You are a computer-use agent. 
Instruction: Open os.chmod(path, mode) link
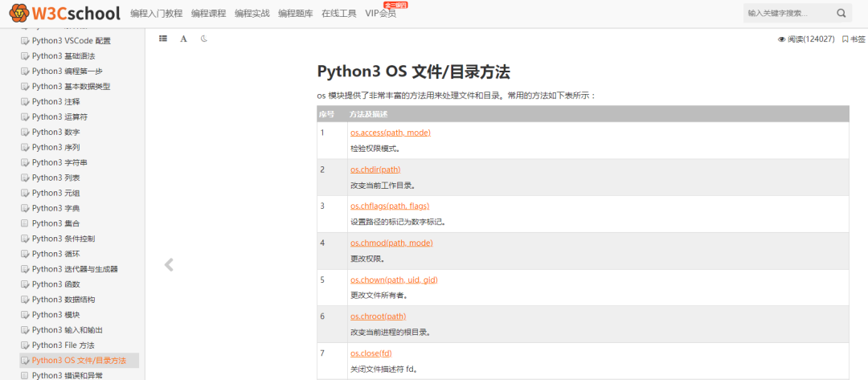tap(391, 243)
